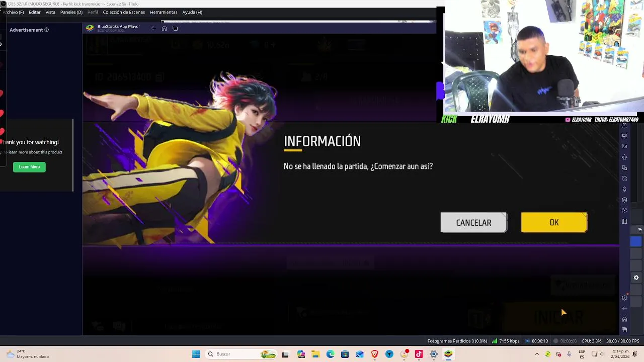Click the ESP language indicator in tray
This screenshot has height=362, width=644.
click(x=582, y=354)
